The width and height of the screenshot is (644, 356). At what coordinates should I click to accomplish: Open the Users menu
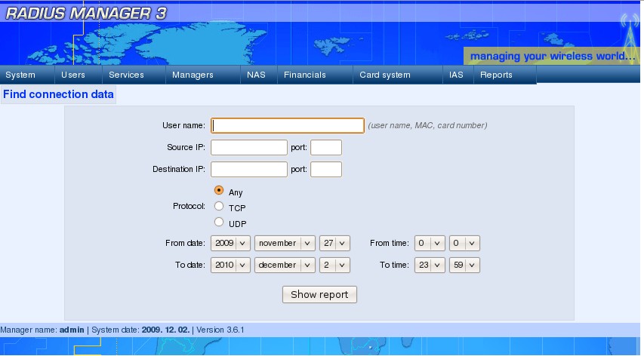tap(79, 75)
